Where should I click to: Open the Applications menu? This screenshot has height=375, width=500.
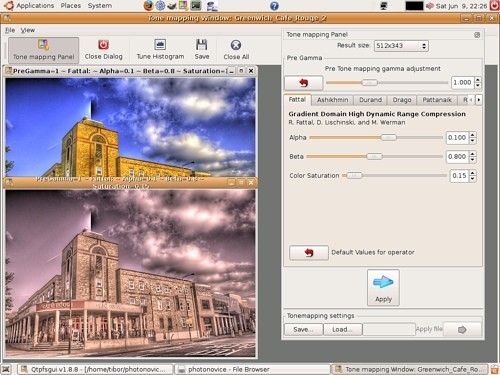tap(35, 6)
